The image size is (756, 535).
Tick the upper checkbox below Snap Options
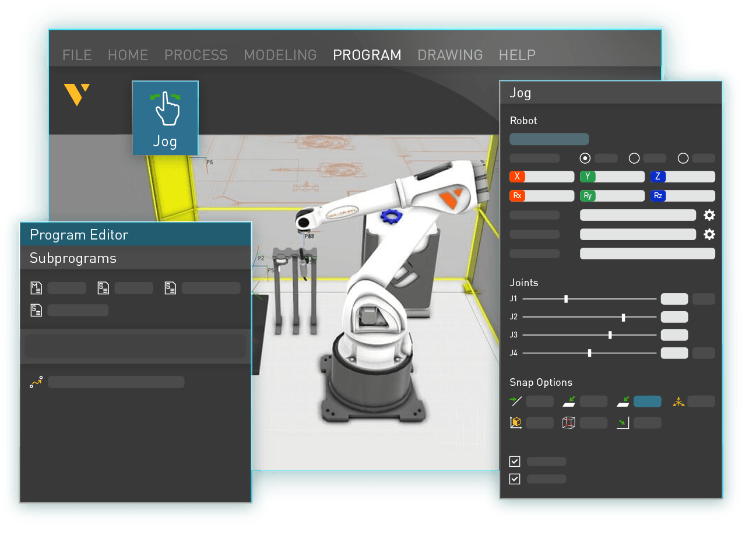(515, 462)
